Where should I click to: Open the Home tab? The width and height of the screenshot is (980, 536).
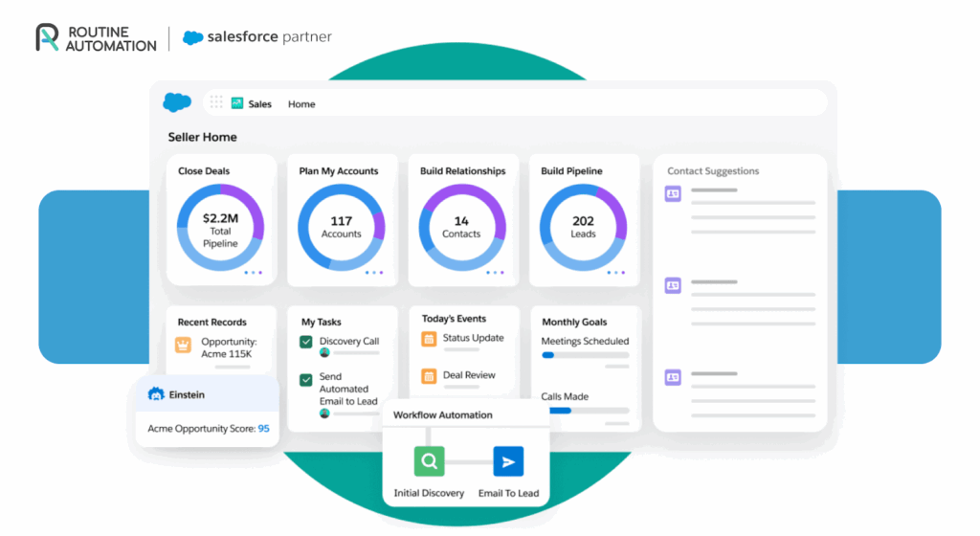tap(301, 104)
